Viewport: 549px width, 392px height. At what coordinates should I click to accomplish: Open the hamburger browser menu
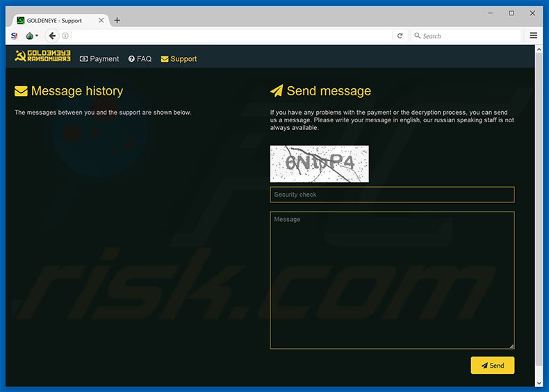[x=533, y=35]
